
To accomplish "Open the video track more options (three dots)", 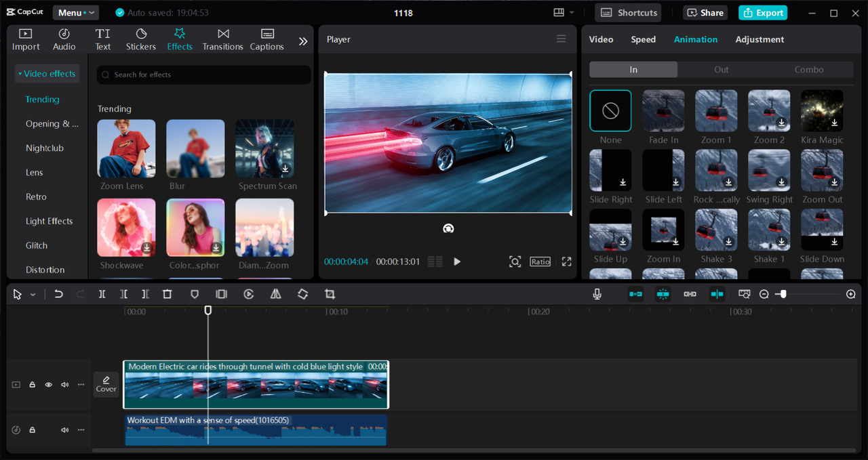I will coord(81,385).
